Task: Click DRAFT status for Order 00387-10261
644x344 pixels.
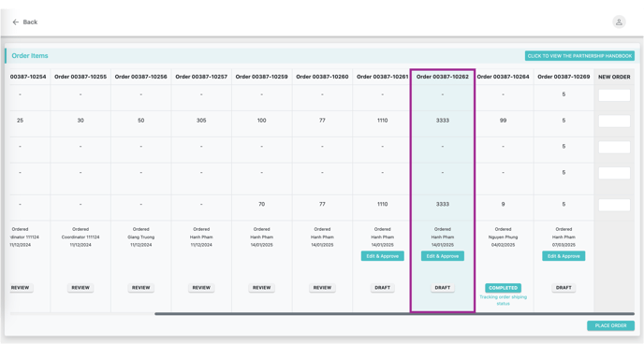Action: point(382,288)
